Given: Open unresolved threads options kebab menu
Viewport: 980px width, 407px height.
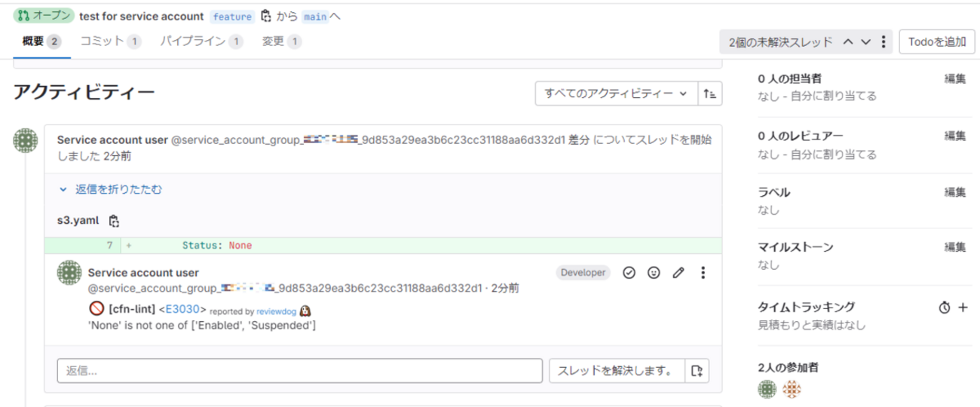Looking at the screenshot, I should pos(883,42).
